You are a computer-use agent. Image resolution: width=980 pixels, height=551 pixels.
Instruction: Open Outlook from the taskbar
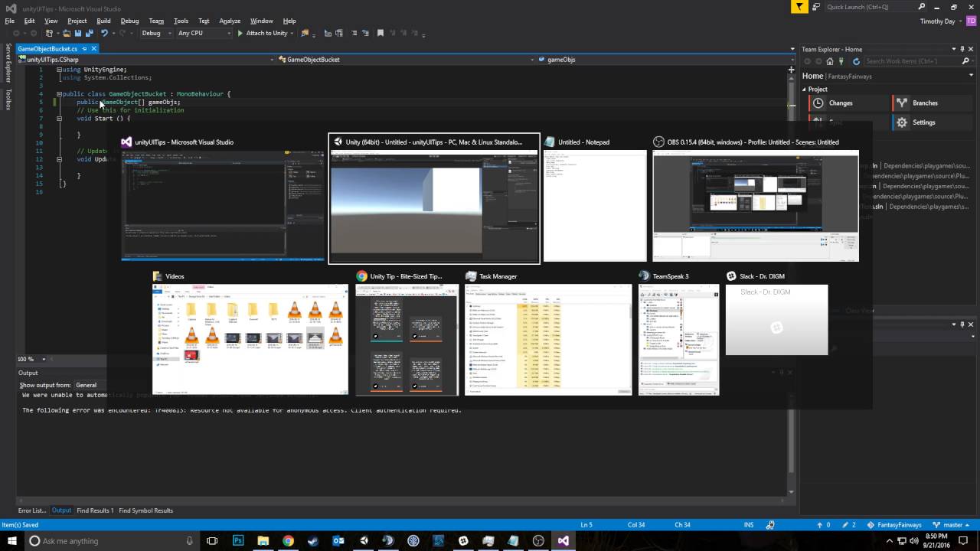(338, 541)
